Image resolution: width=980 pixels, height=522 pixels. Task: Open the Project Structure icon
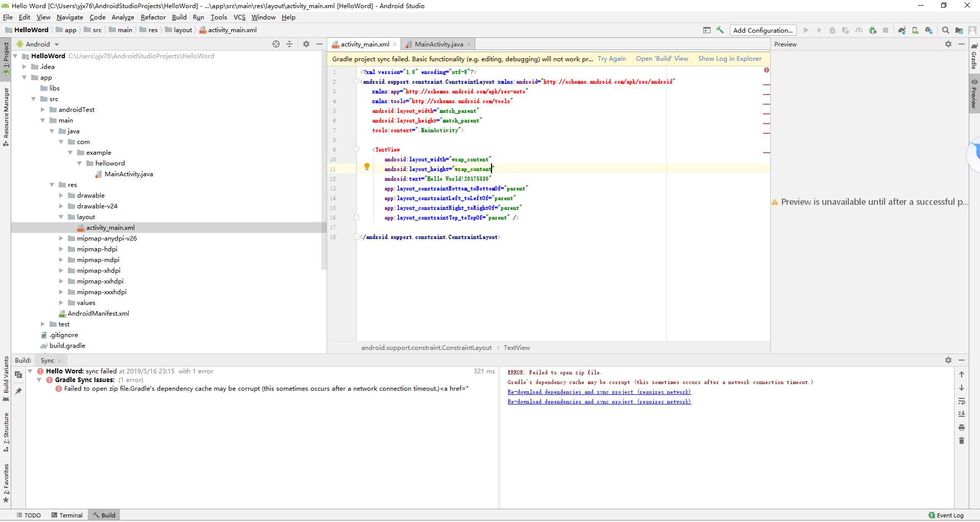coord(959,30)
